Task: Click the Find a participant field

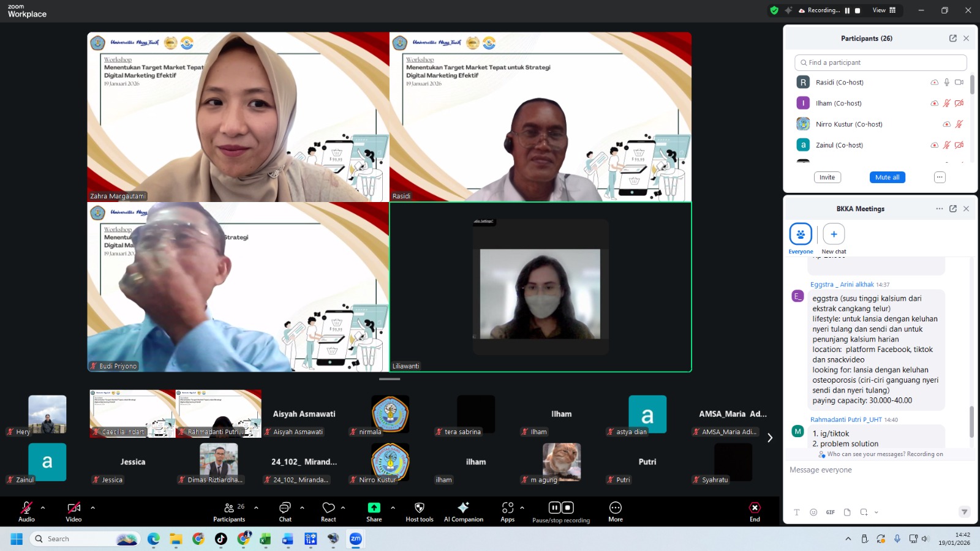Action: [x=881, y=62]
